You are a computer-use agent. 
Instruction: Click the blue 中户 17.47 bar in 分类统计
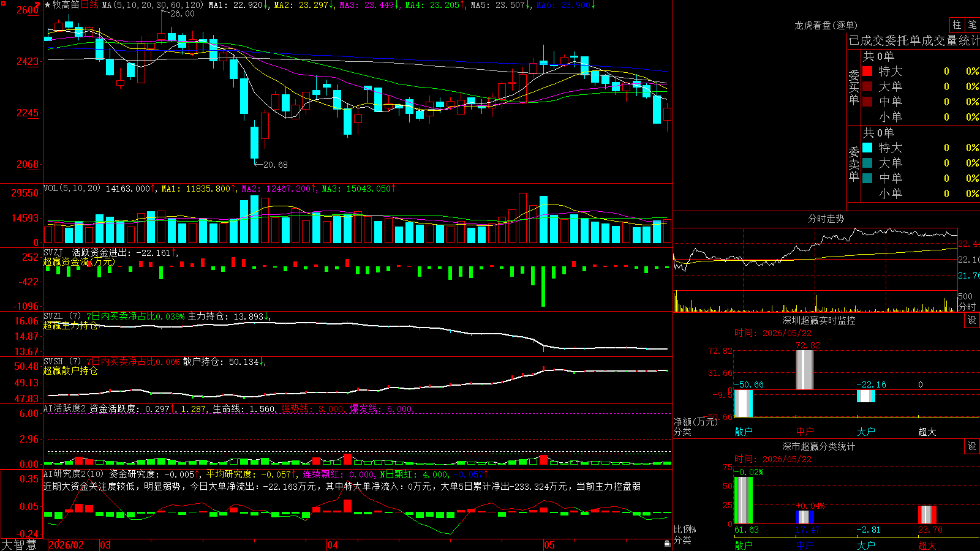coord(805,517)
